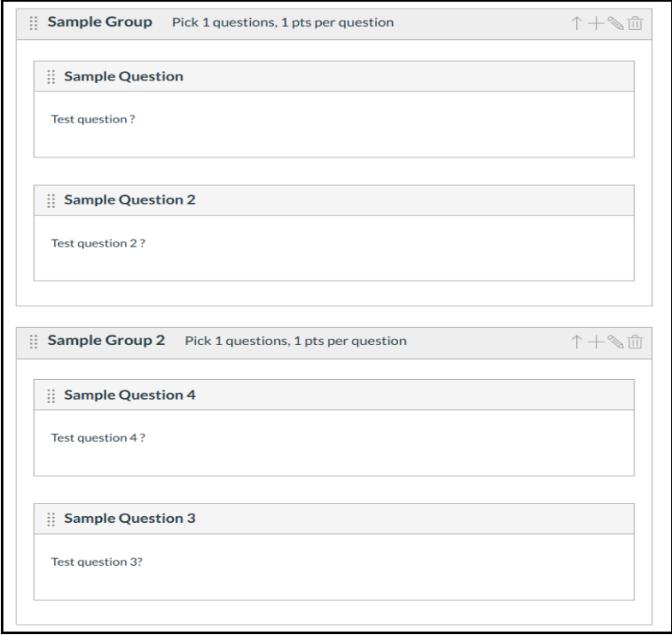672x635 pixels.
Task: Click the drag handle of the first Sample Question
Action: (x=51, y=77)
